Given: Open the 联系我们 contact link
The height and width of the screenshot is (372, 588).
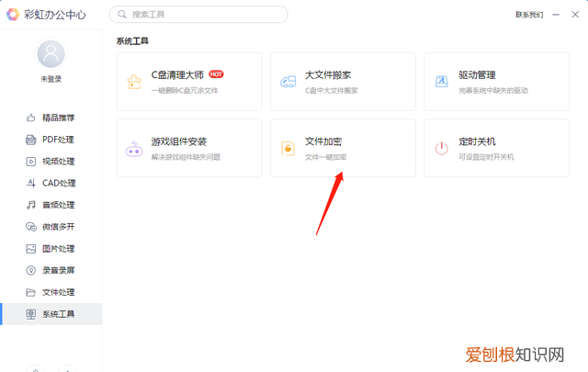Looking at the screenshot, I should click(529, 15).
